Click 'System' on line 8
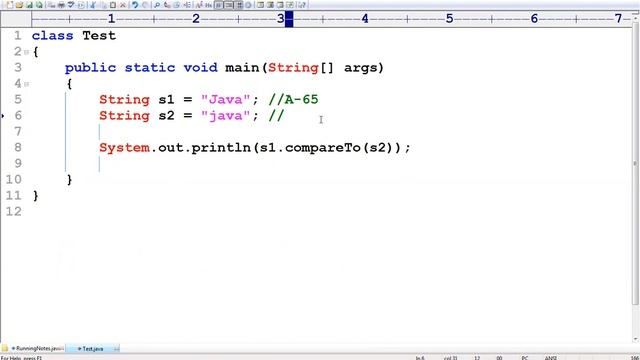 click(x=124, y=147)
